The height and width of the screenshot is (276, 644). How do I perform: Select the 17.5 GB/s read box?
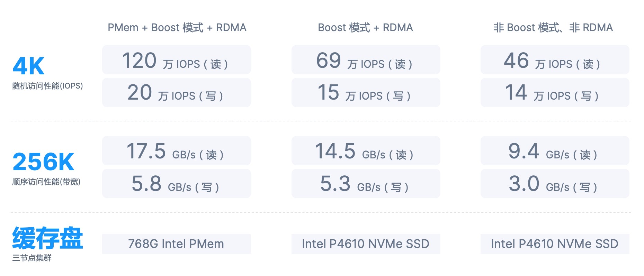click(x=176, y=151)
